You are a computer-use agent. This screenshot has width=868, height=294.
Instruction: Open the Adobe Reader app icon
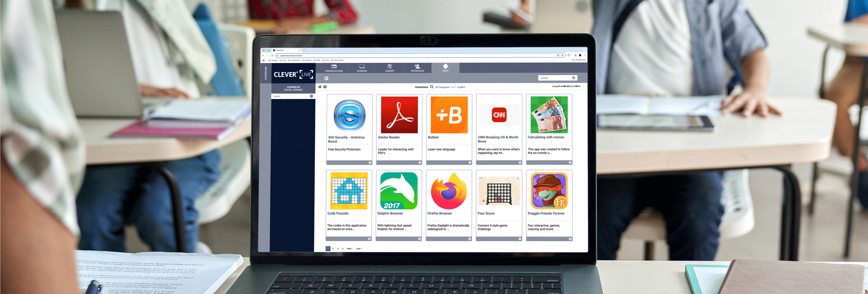tap(399, 115)
